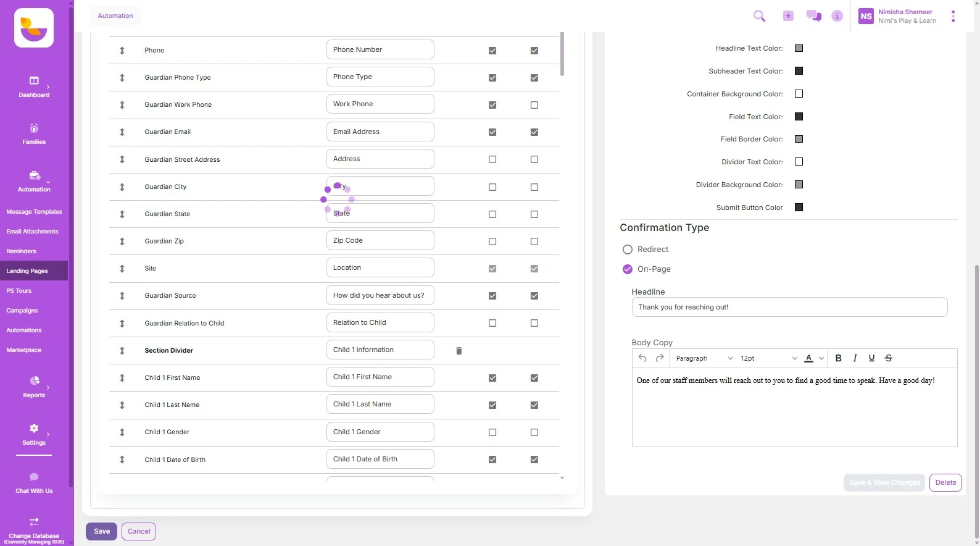Open Email Attachments in sidebar

point(33,232)
